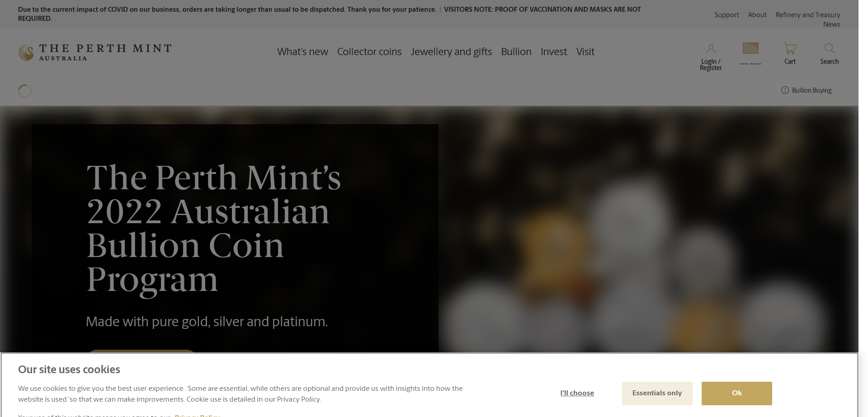Image resolution: width=868 pixels, height=417 pixels.
Task: Open the What's new menu
Action: tap(302, 52)
